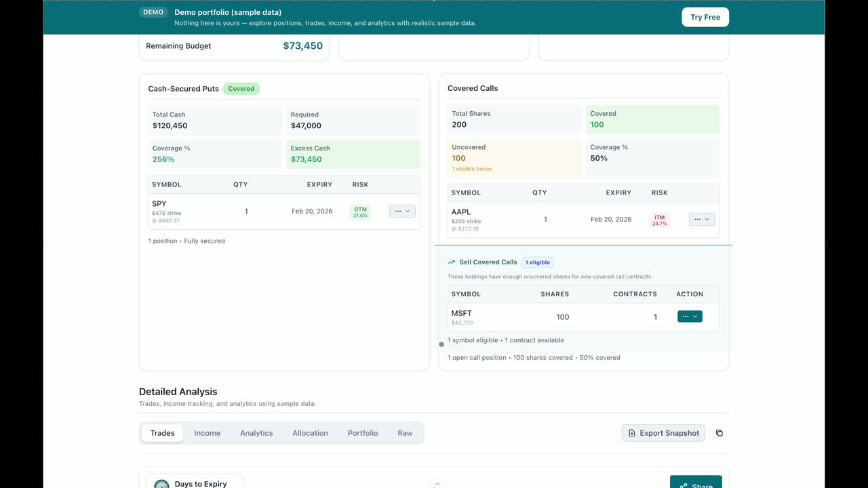Click the Days to Expiry clock icon
The image size is (868, 488).
(161, 484)
